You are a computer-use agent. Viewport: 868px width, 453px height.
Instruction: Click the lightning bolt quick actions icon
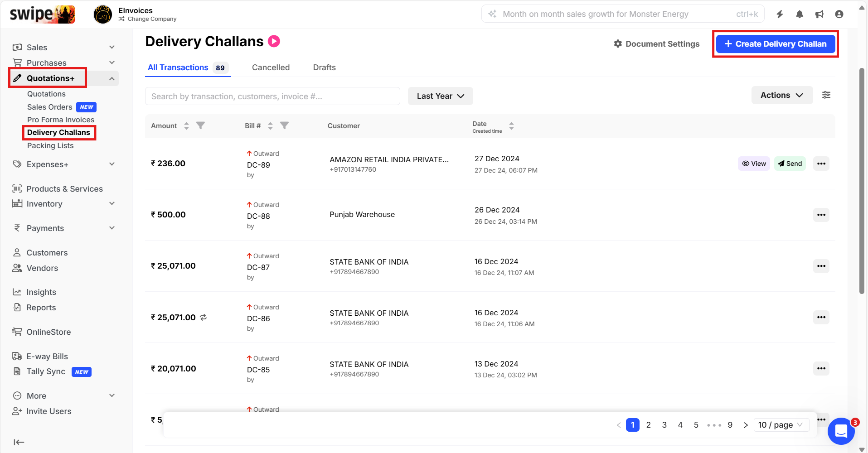[x=780, y=14]
